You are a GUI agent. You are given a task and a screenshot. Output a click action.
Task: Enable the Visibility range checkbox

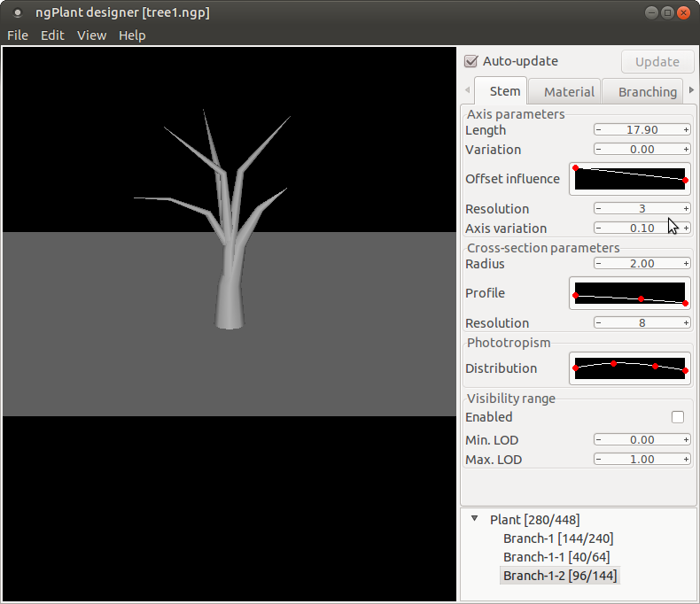coord(678,417)
